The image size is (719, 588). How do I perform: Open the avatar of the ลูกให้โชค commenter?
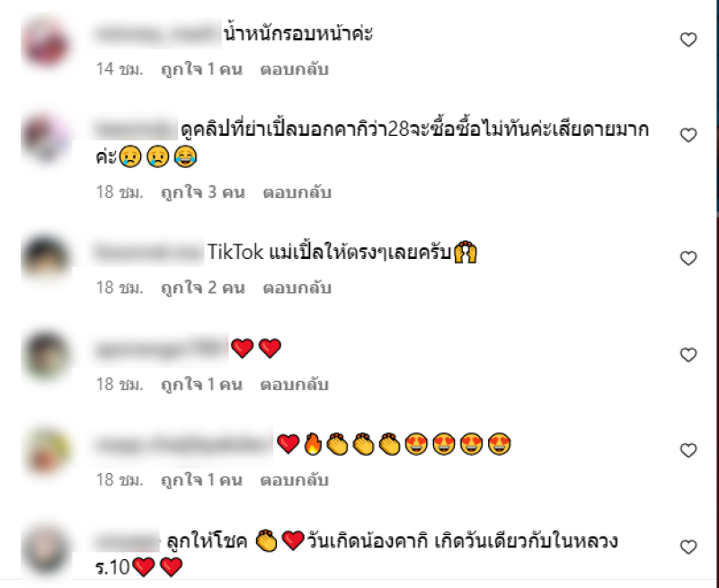click(x=46, y=550)
